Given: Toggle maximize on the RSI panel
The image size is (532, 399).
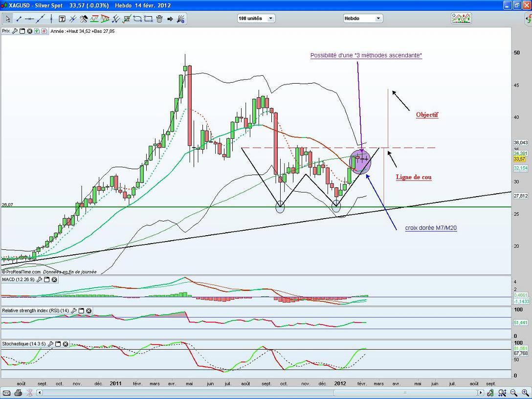Looking at the screenshot, I should [81, 310].
